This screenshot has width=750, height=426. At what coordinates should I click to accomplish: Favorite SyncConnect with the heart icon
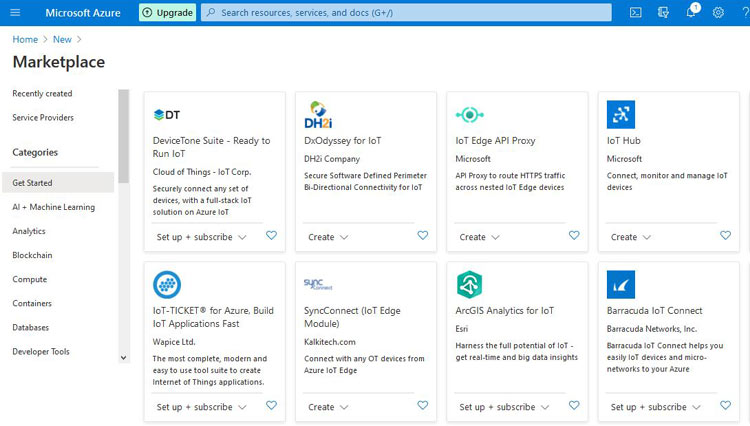pos(423,405)
